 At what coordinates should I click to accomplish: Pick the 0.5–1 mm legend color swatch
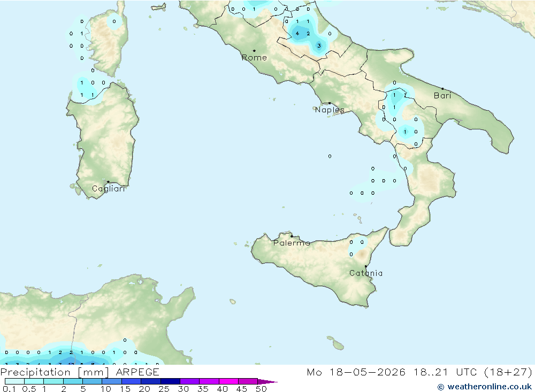pyautogui.click(x=34, y=381)
